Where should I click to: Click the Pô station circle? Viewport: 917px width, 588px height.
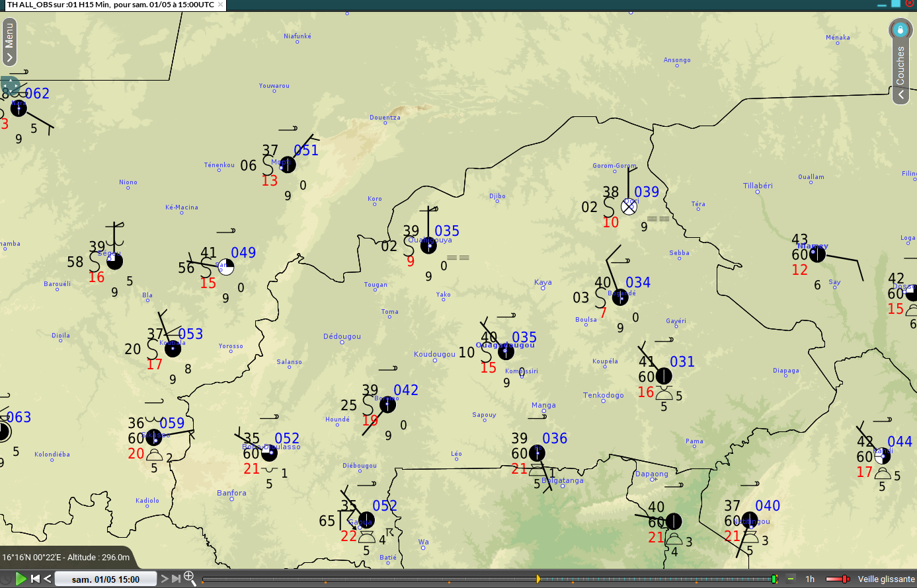point(537,453)
